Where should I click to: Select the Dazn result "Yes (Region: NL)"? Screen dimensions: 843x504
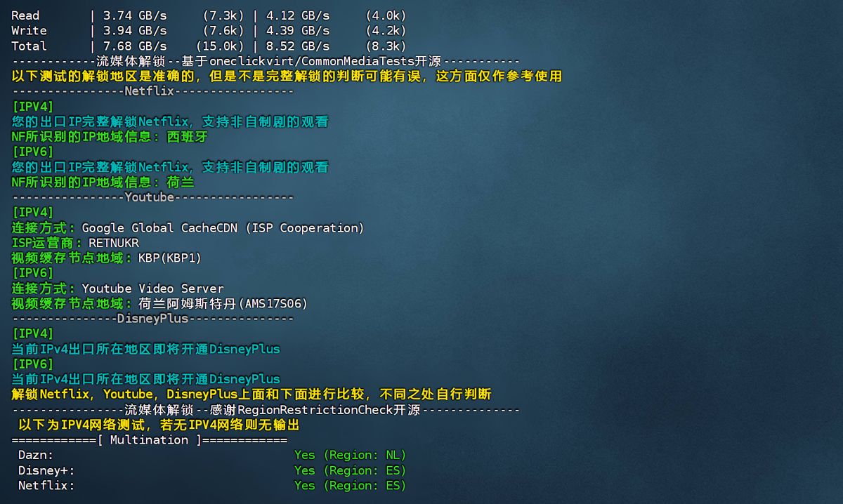click(x=351, y=456)
